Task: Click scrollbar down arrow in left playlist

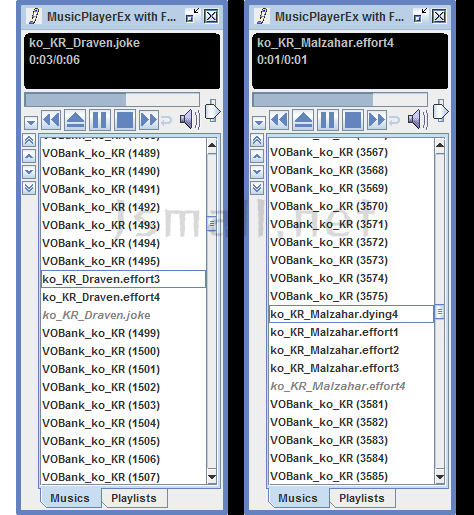Action: [x=212, y=476]
